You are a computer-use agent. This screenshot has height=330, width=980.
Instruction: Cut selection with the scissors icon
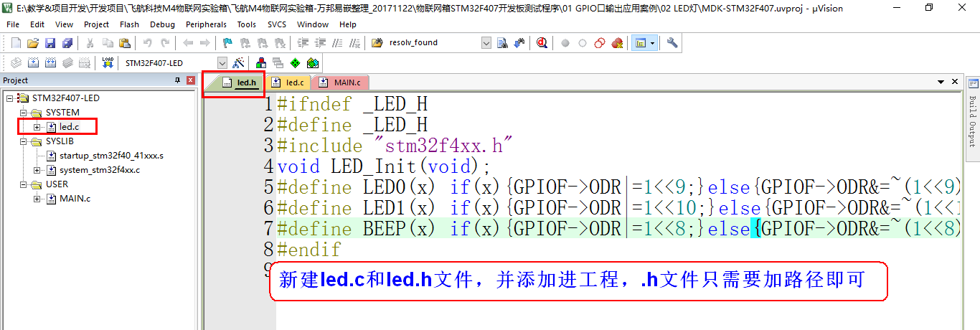coord(90,43)
